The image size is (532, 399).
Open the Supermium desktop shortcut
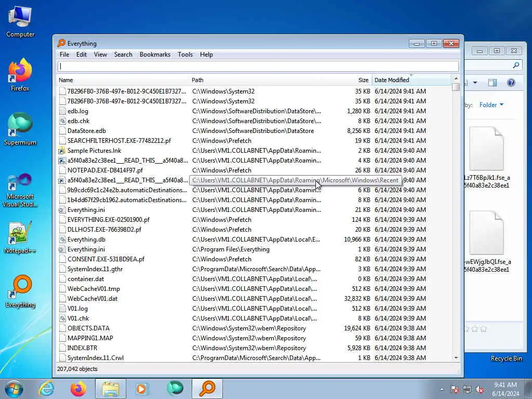(x=20, y=129)
